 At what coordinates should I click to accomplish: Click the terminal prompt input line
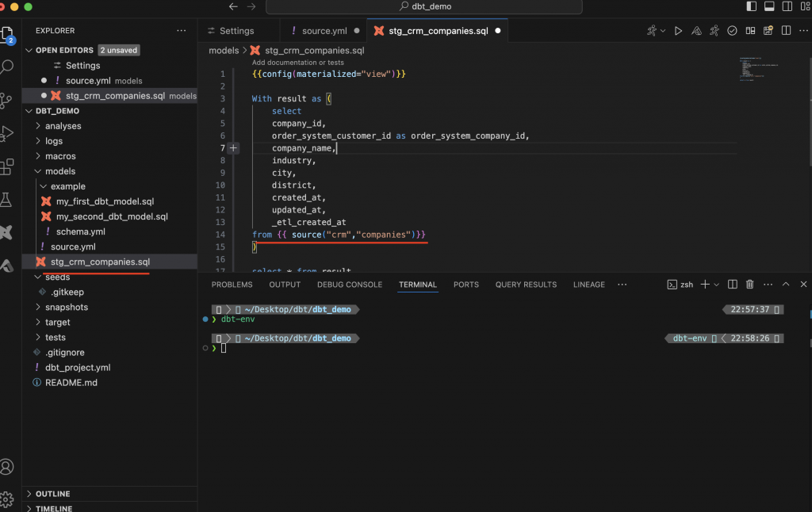pos(224,349)
